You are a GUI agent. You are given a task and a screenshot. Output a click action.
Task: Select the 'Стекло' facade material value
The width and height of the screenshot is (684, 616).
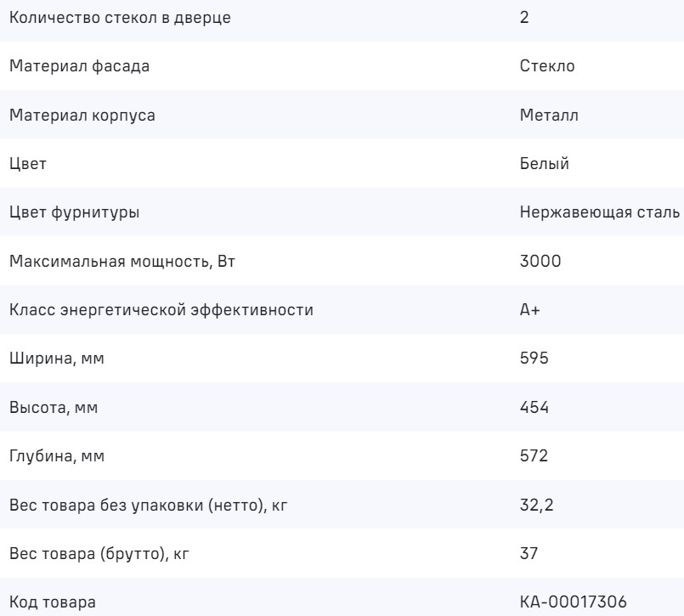click(546, 66)
